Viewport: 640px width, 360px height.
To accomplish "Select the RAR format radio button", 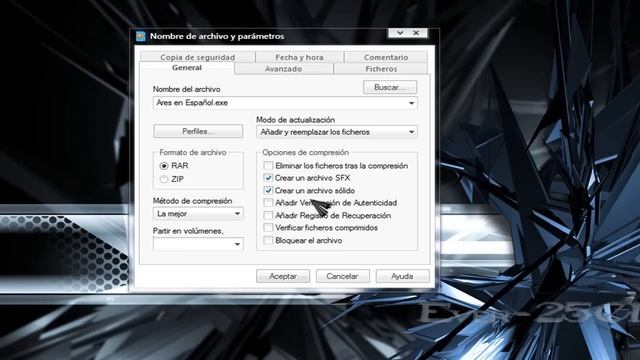I will click(164, 166).
